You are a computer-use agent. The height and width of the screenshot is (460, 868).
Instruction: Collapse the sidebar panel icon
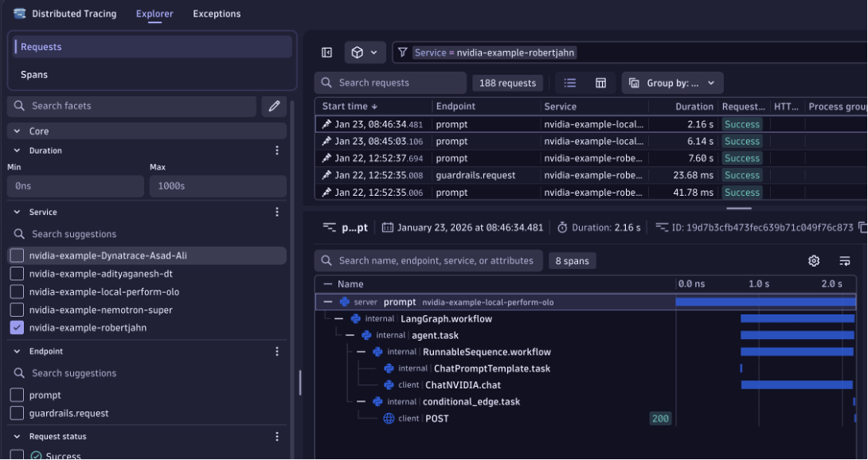point(326,53)
